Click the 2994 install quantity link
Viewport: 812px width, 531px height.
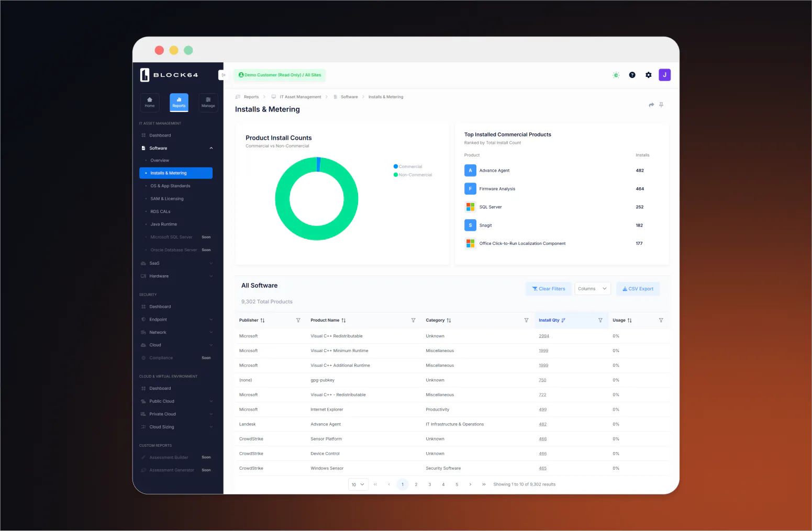pos(544,336)
